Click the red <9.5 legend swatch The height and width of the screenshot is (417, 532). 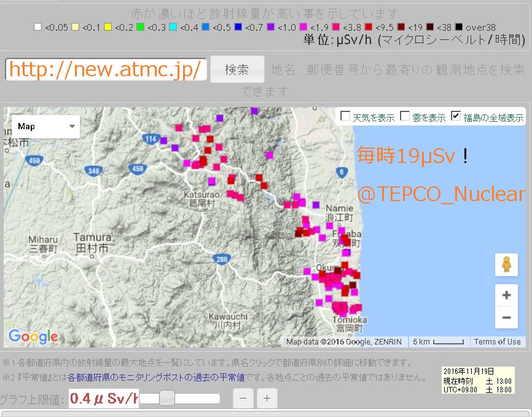369,27
